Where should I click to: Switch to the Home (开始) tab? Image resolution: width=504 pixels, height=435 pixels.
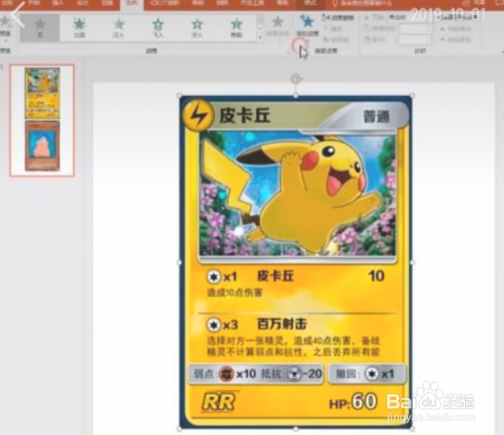click(x=33, y=3)
